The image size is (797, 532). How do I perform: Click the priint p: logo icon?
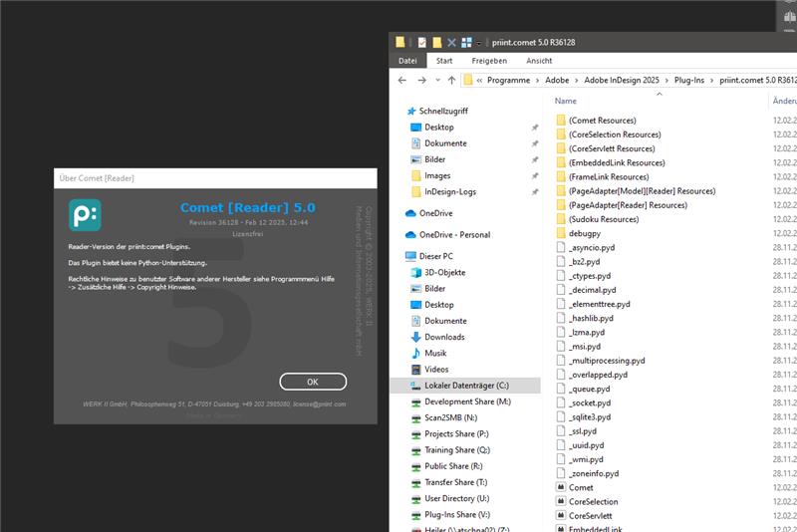[85, 215]
